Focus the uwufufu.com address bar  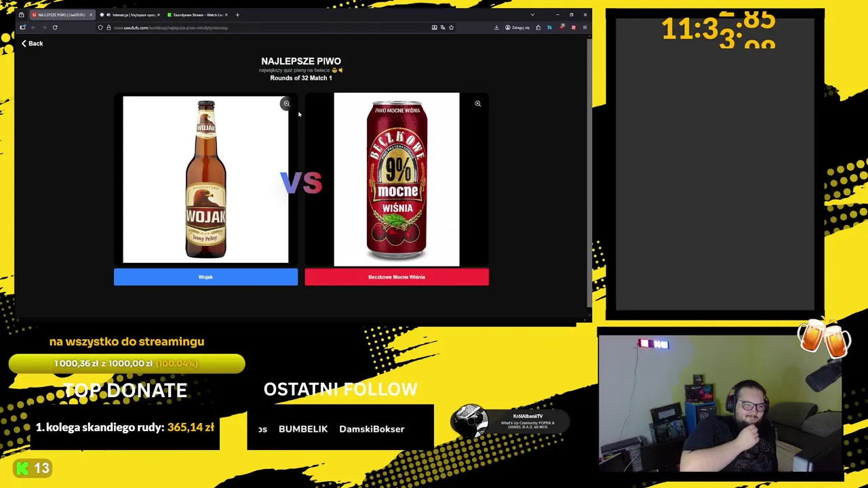point(271,28)
